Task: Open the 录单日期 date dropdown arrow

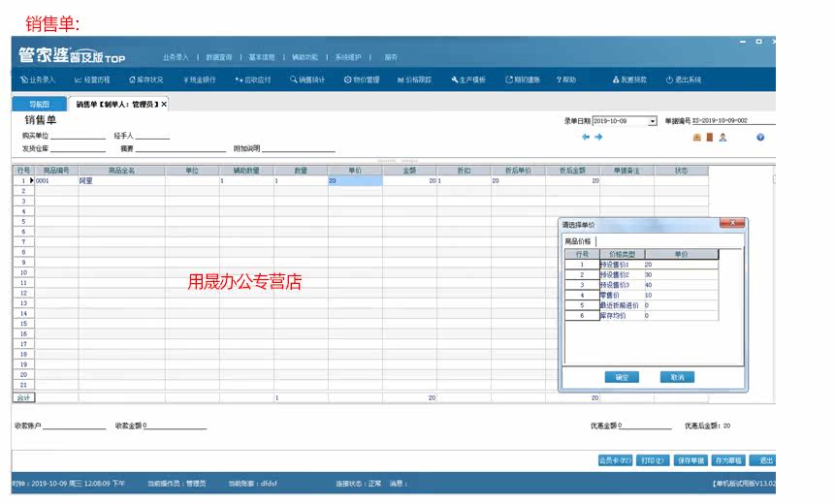Action: click(653, 121)
